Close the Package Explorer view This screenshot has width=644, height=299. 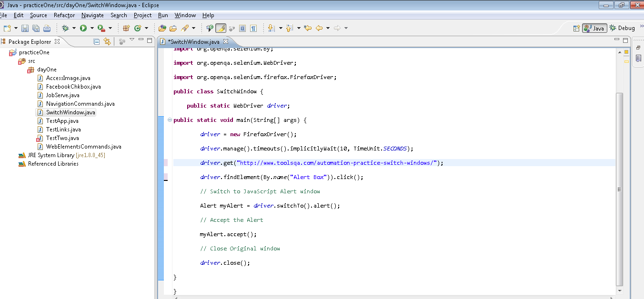click(x=57, y=41)
